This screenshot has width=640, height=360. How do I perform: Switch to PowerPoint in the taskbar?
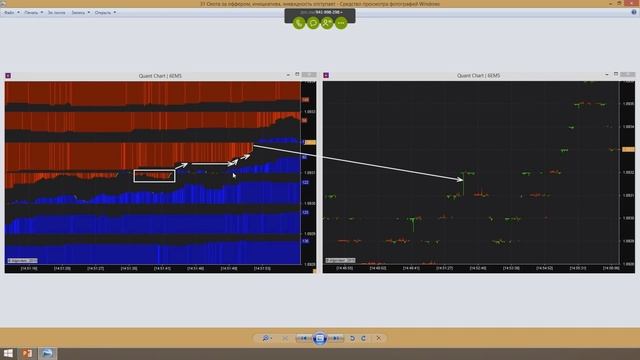click(27, 353)
